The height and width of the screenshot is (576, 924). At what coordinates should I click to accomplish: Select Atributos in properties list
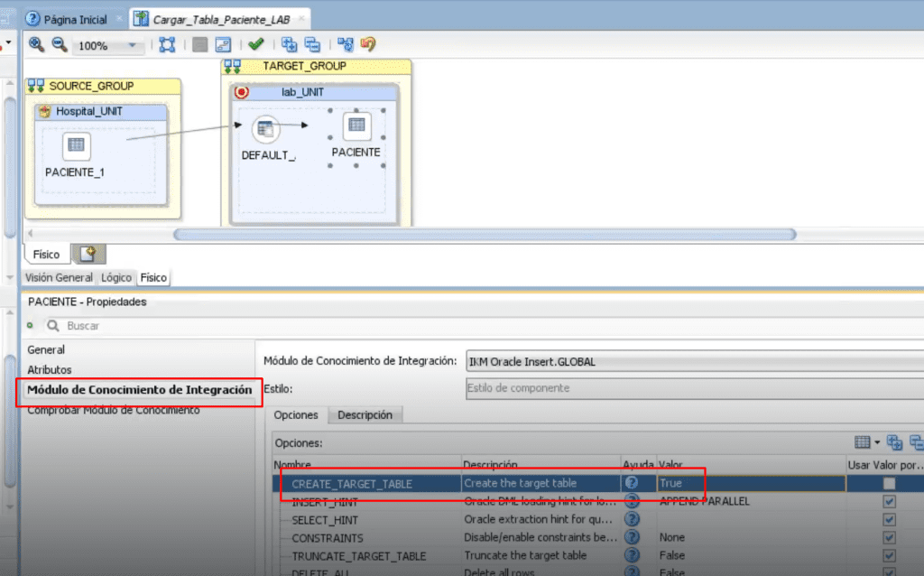point(50,369)
